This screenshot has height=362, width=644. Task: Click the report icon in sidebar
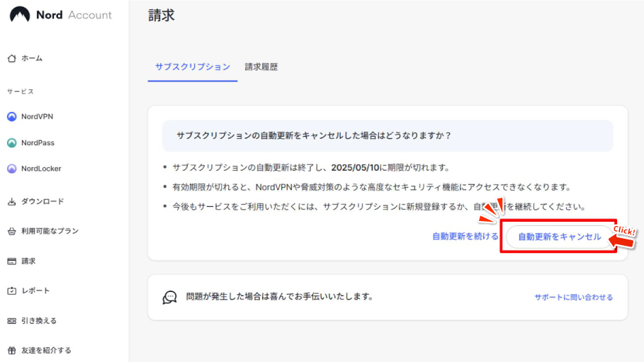pos(11,291)
